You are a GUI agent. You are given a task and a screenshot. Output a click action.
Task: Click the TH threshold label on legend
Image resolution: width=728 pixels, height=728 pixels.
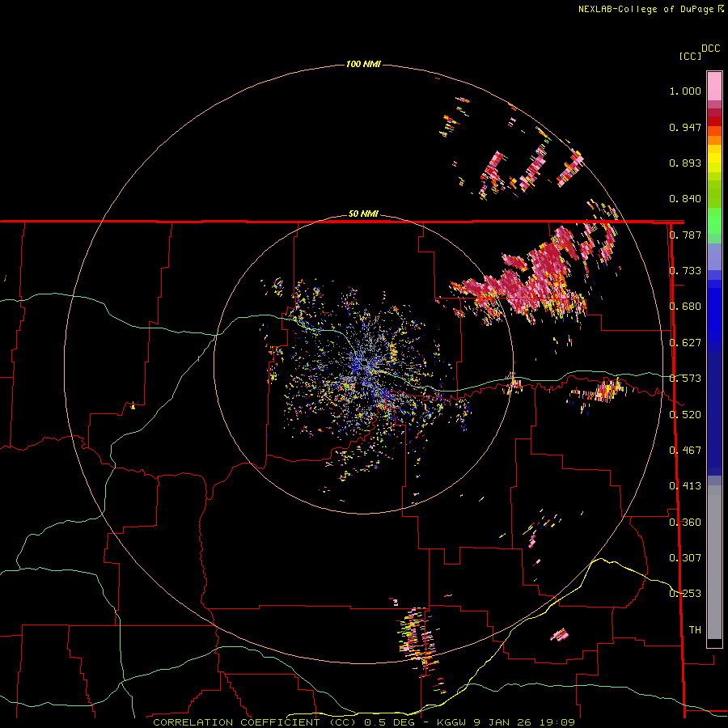coord(695,630)
